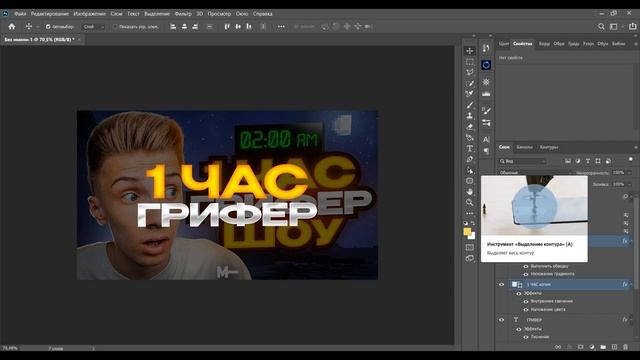
Task: Open the Справка menu
Action: 262,13
